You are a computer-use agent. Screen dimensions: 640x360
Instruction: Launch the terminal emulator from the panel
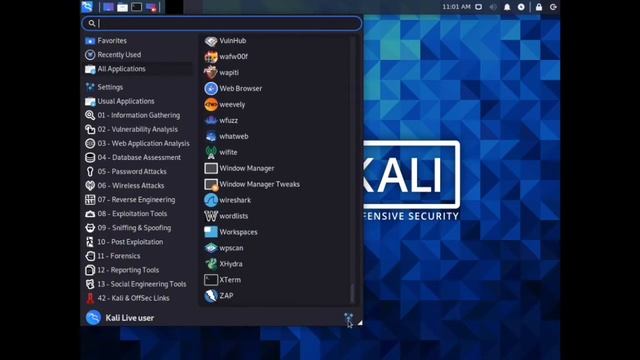click(136, 7)
